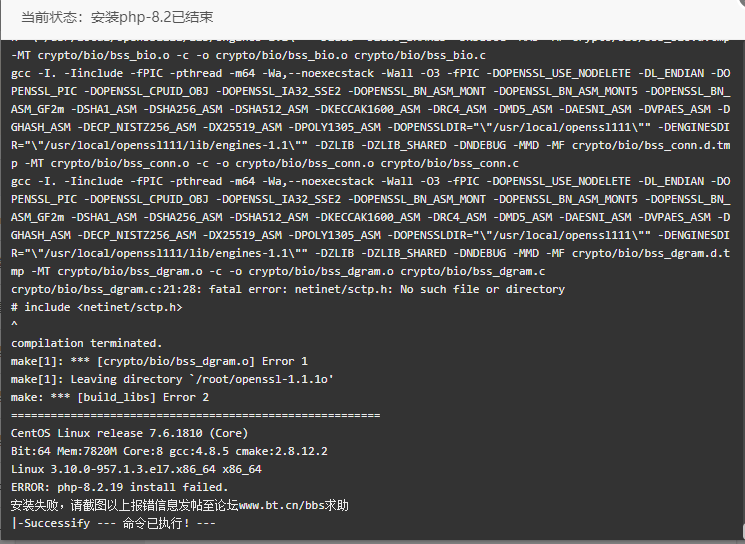
Task: Click the 'mp -MT crypto/bio/bss_dgram.o' command line
Action: tap(278, 271)
